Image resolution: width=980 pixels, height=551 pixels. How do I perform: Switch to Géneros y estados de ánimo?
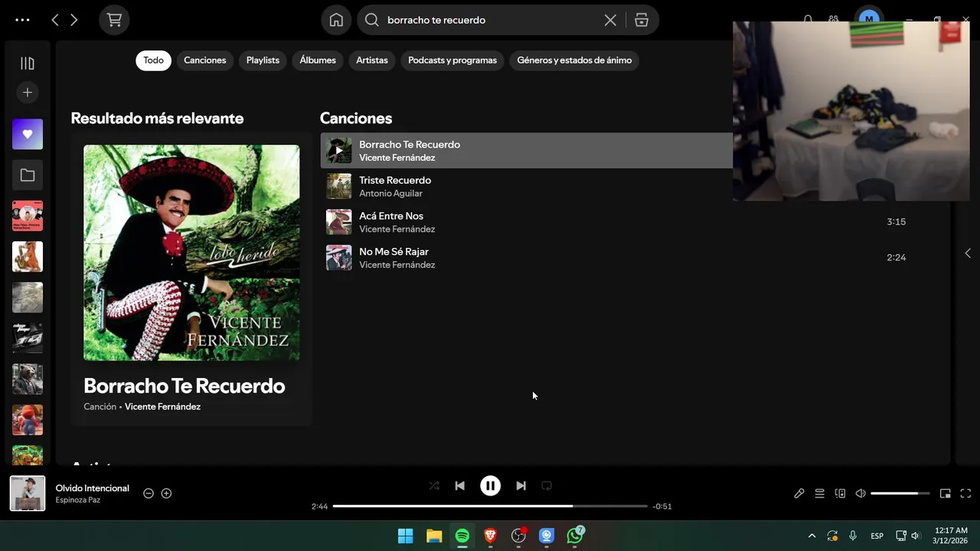(x=574, y=60)
